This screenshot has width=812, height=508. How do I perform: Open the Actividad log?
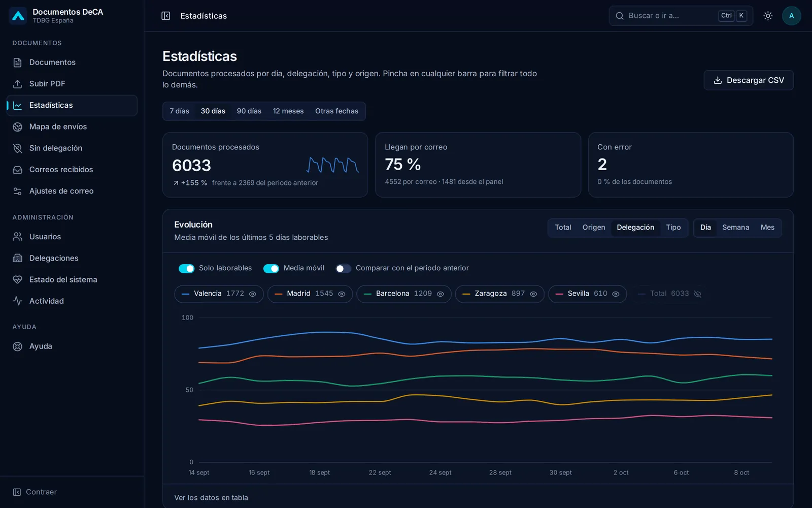click(x=72, y=301)
